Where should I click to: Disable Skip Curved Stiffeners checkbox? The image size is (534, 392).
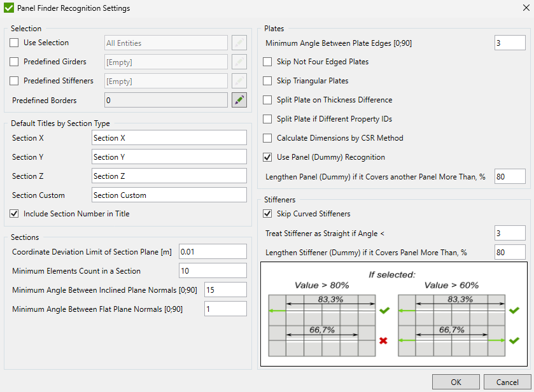(268, 213)
